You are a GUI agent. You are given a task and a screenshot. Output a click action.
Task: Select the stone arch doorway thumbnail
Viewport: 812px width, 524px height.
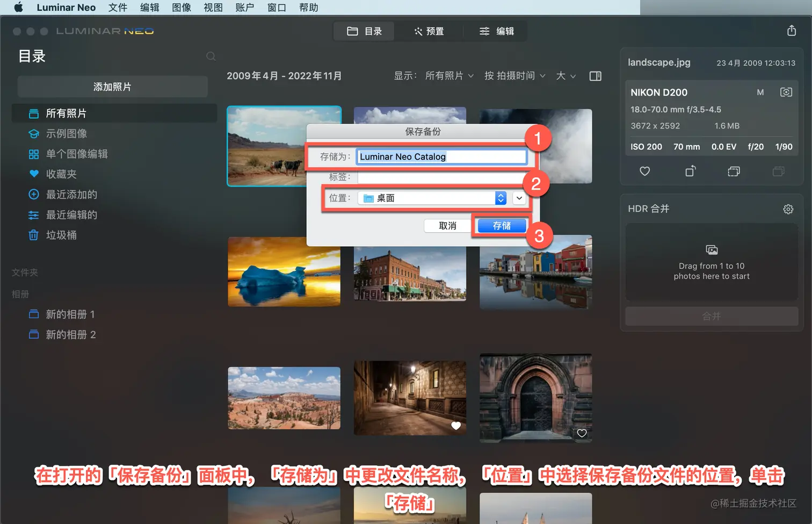(x=536, y=398)
